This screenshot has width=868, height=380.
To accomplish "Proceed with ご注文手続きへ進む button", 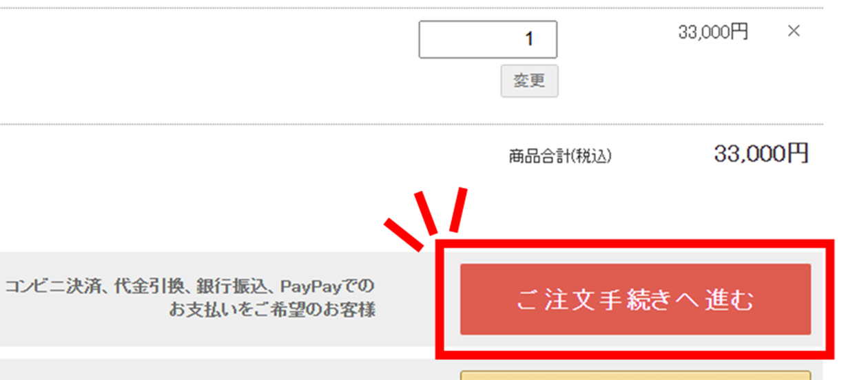I will [635, 299].
